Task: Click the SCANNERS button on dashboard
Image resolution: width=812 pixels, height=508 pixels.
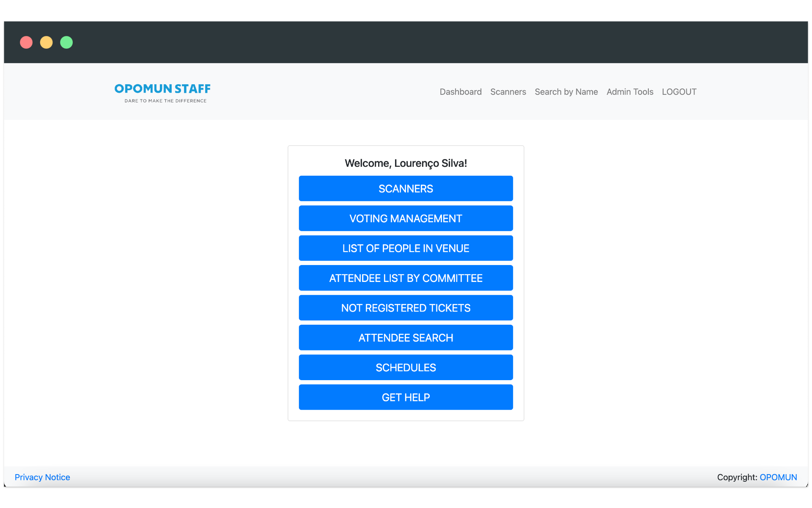Action: [x=406, y=188]
